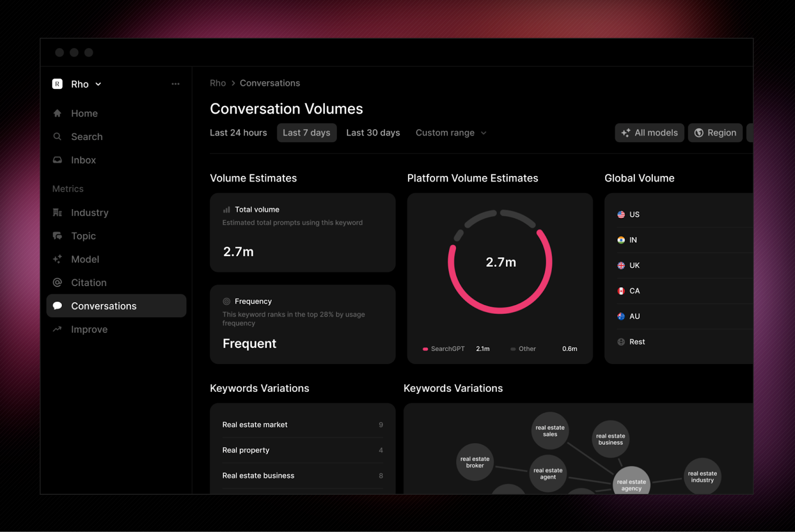Image resolution: width=795 pixels, height=532 pixels.
Task: Click the Improve trend arrow icon
Action: point(58,329)
